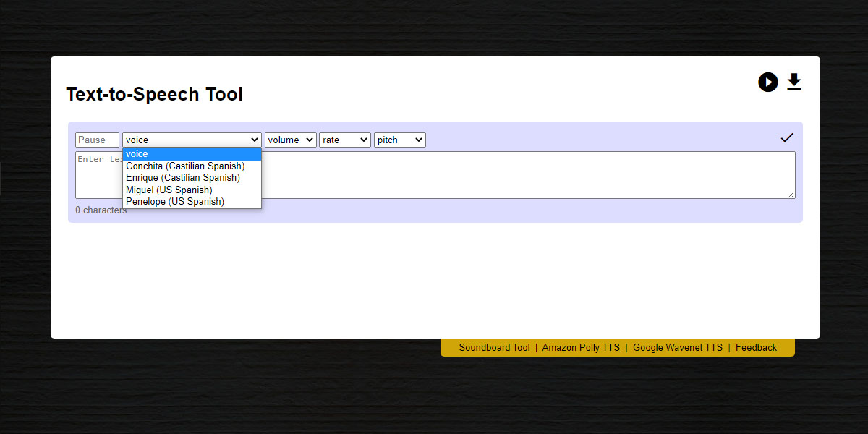Click the 0 characters counter label
This screenshot has height=434, width=868.
point(101,210)
